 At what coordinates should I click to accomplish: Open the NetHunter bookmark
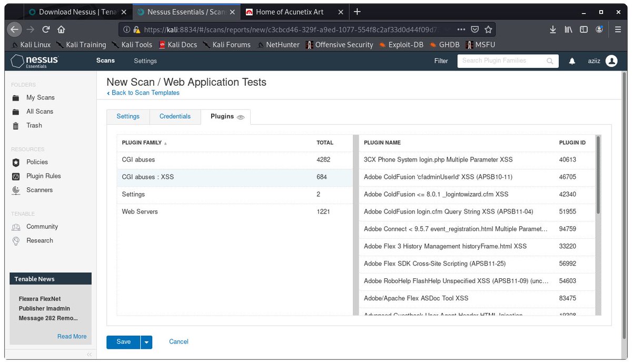(x=278, y=45)
